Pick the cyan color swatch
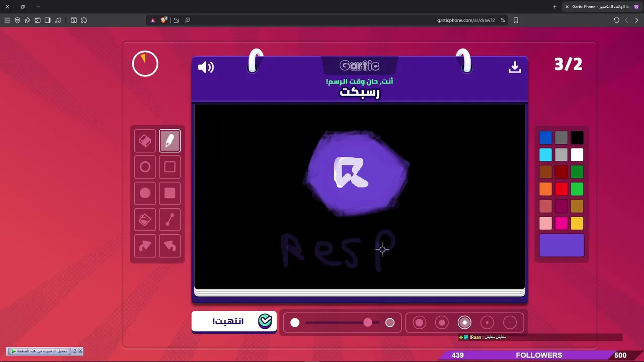This screenshot has height=362, width=644. [545, 154]
